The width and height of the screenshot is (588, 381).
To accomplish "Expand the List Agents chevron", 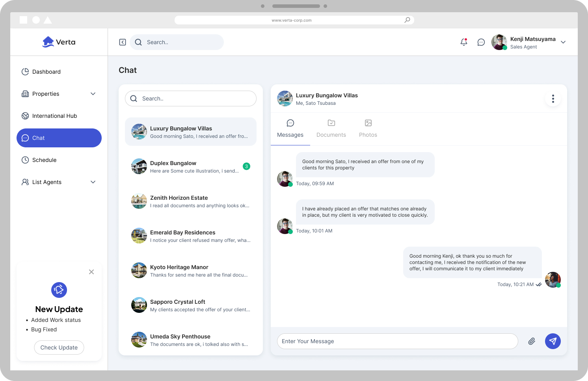I will pos(93,182).
